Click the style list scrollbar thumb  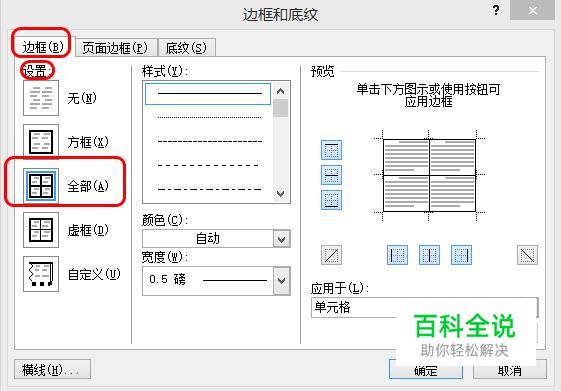(281, 108)
